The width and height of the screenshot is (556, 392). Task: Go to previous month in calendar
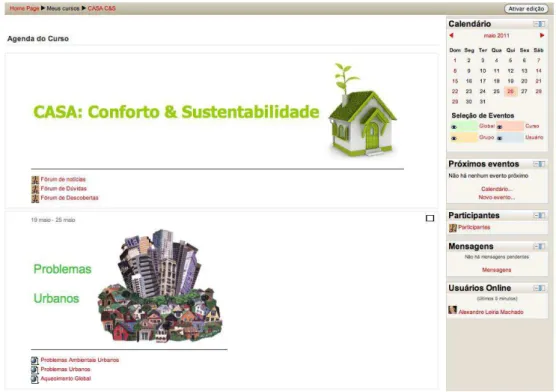tap(451, 35)
